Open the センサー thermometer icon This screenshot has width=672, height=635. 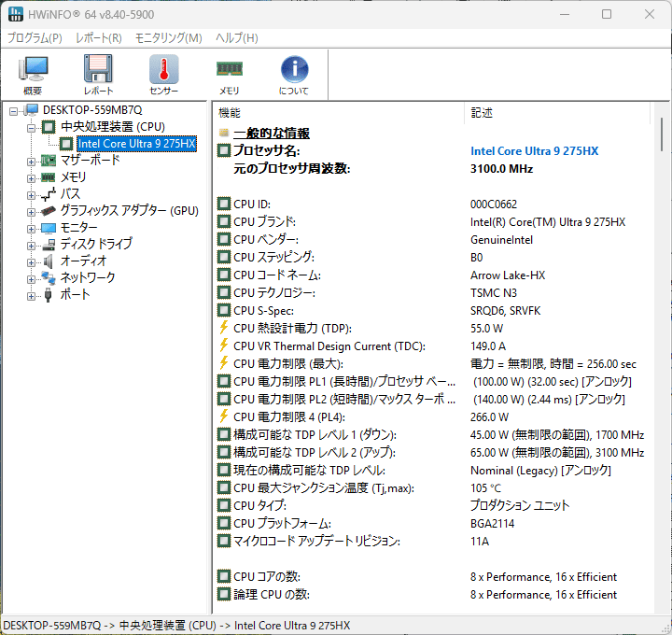click(163, 75)
